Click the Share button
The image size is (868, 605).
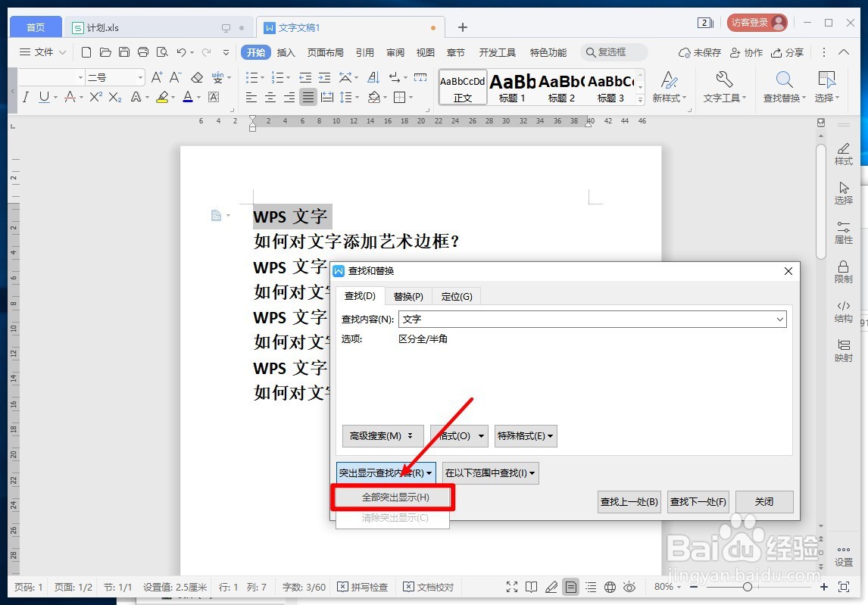point(787,52)
